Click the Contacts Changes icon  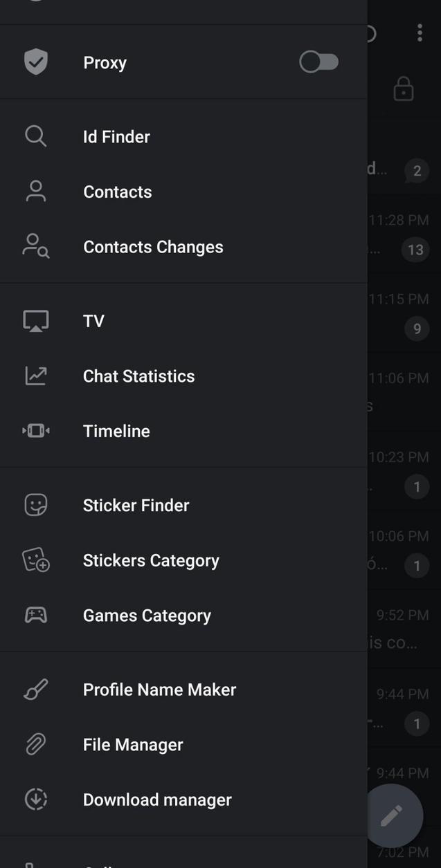(35, 247)
